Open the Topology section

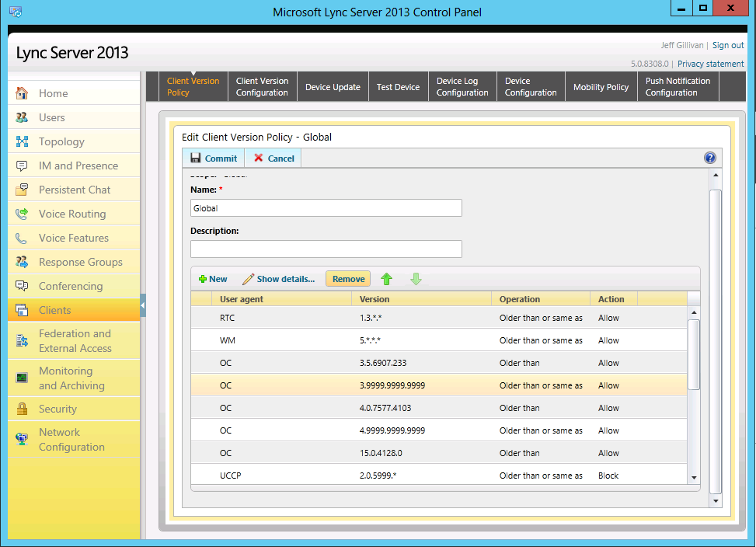click(20, 141)
